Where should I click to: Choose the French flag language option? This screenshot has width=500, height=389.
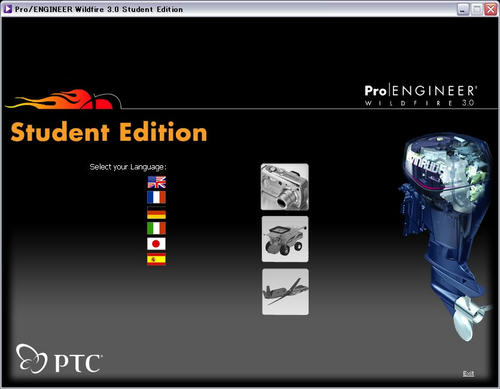pyautogui.click(x=156, y=197)
